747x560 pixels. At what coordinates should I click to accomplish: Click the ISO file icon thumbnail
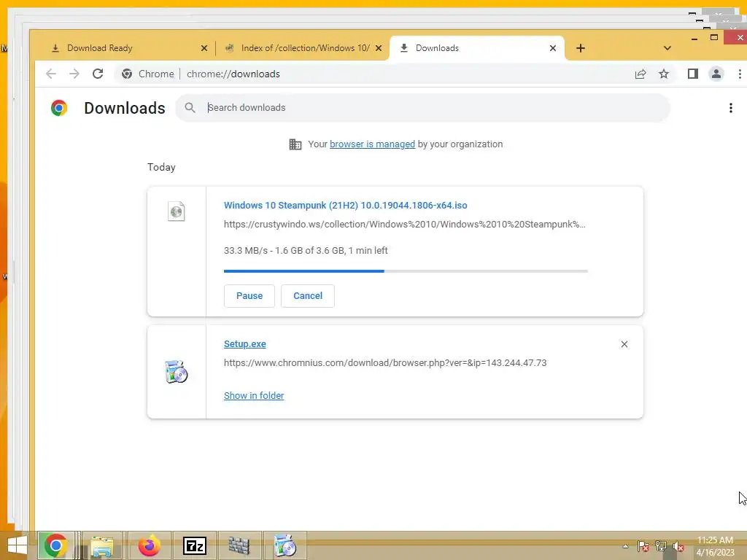(177, 211)
